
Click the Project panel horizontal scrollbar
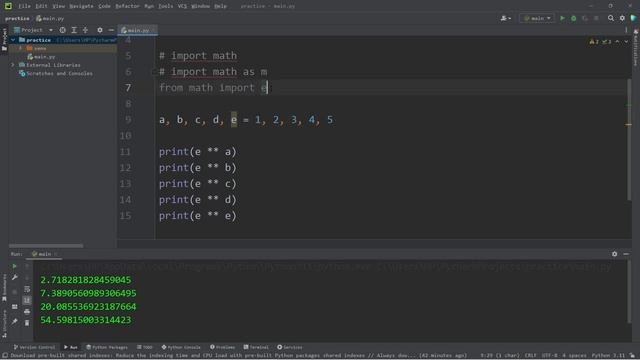pos(46,246)
